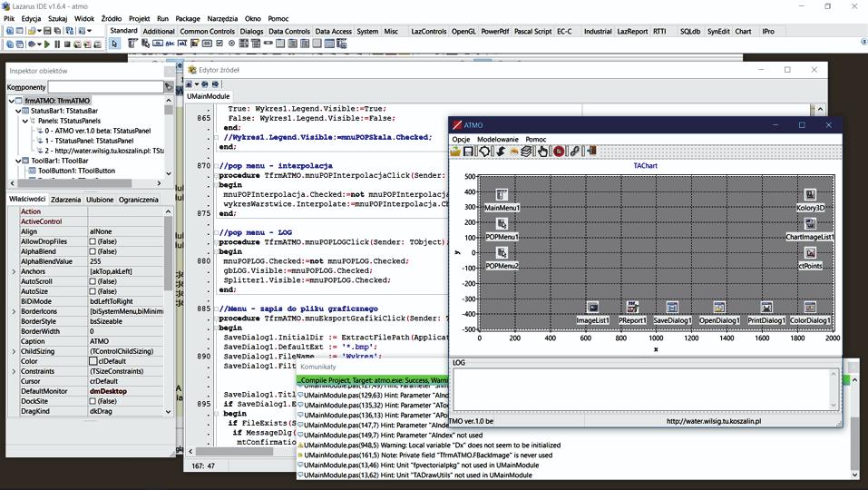Toggle the AllowDropFiles checkbox
868x490 pixels.
coord(93,241)
